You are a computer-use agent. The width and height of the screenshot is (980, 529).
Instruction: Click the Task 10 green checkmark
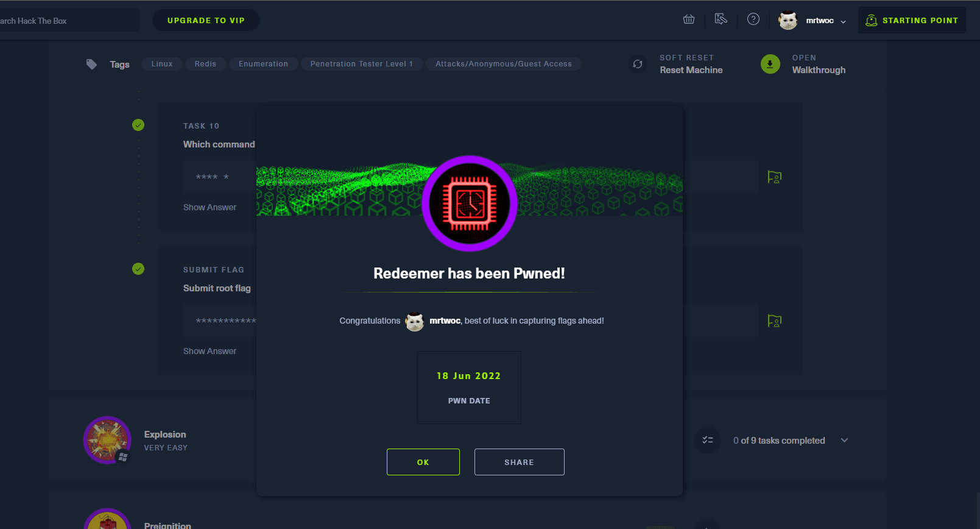coord(138,126)
